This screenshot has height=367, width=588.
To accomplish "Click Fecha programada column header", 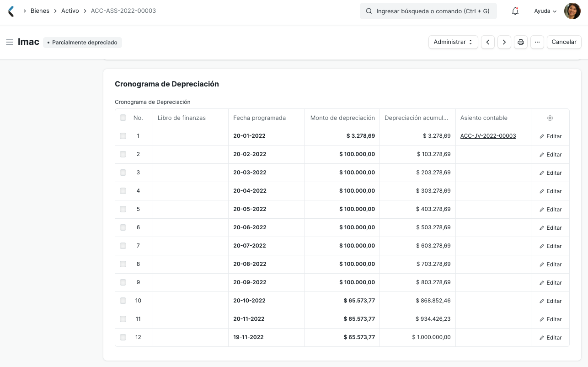I will (x=259, y=118).
